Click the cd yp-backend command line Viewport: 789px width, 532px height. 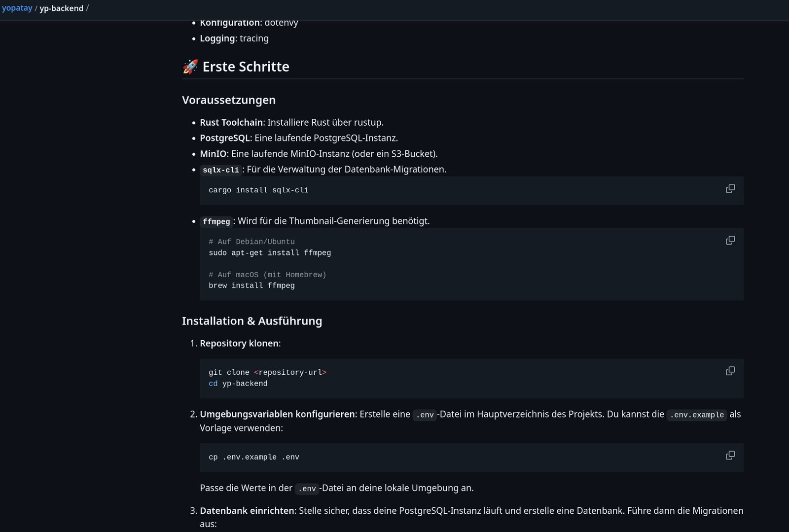click(x=238, y=384)
